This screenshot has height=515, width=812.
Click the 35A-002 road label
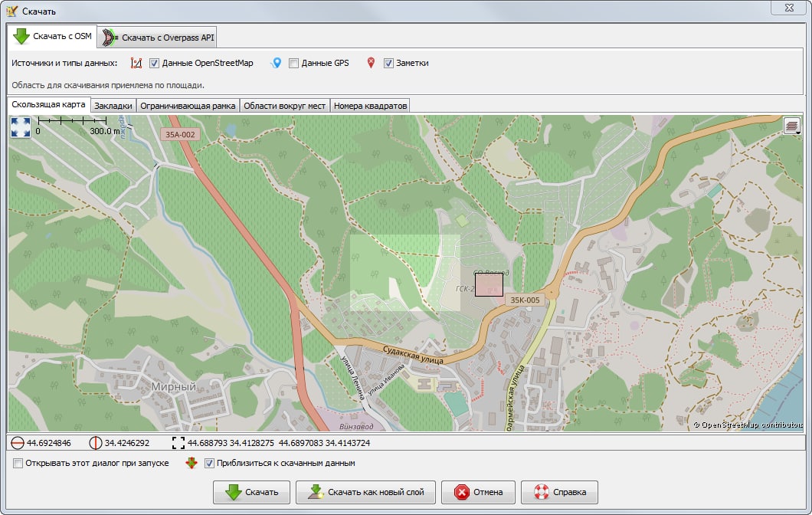click(x=180, y=135)
